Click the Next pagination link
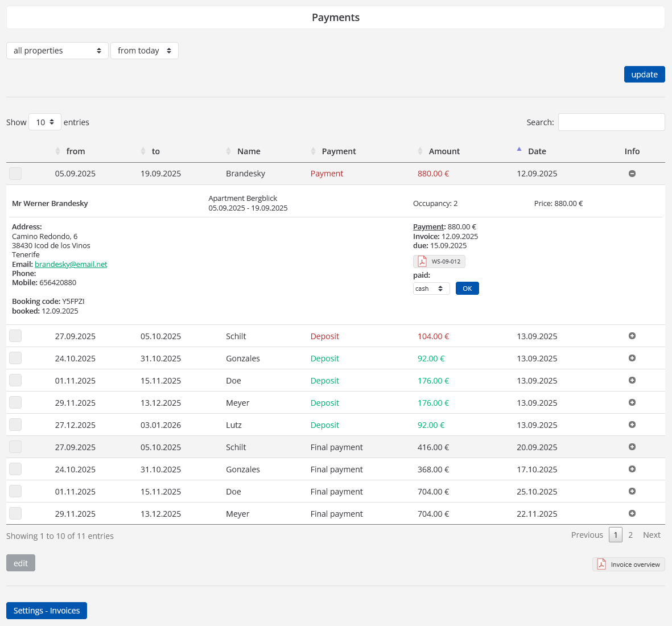 [651, 535]
